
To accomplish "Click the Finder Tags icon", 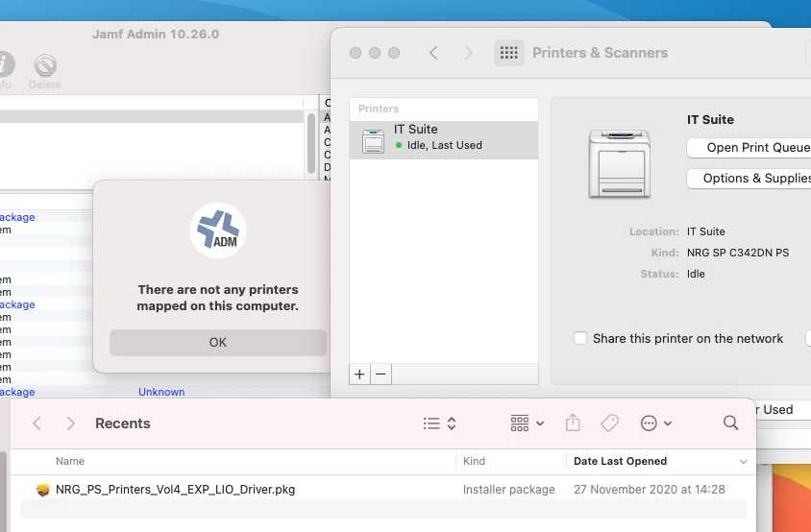I will pyautogui.click(x=610, y=423).
